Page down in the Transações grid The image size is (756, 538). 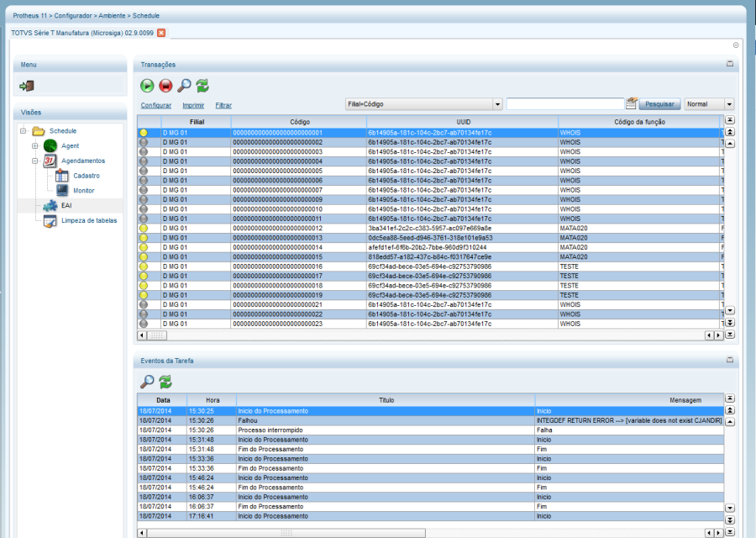point(730,322)
